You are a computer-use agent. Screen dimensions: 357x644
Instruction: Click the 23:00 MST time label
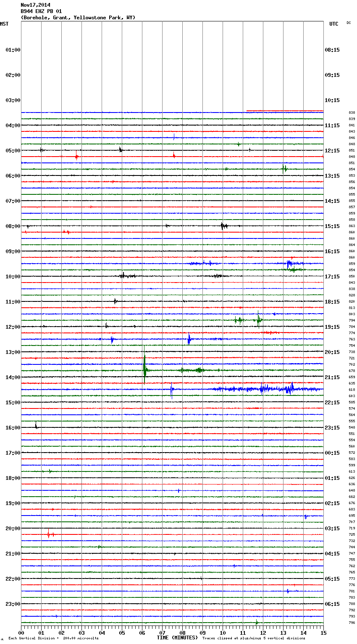tap(13, 604)
